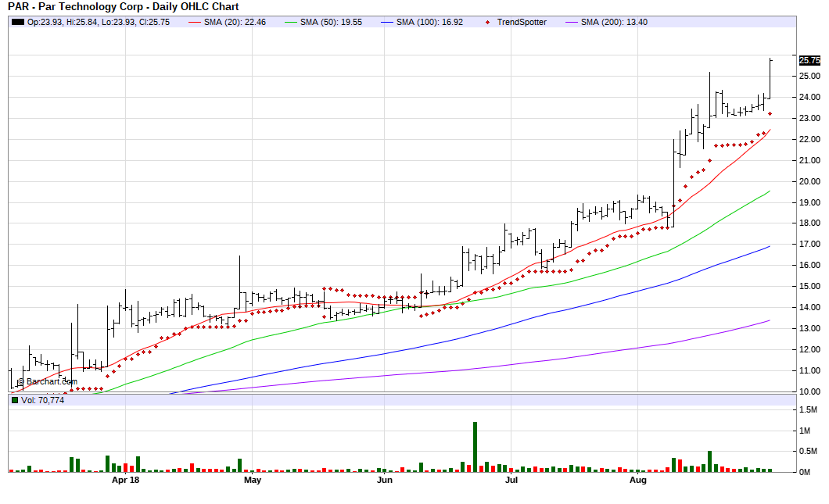Click the current price tag 25.75
Screen dimensions: 829x504
pos(809,61)
